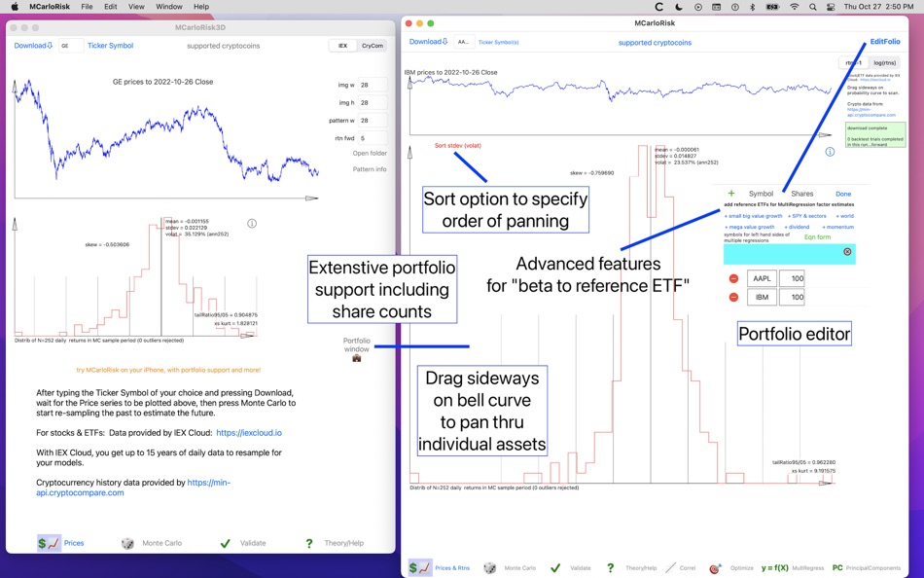The width and height of the screenshot is (924, 578).
Task: Remove the IBM row with red minus
Action: click(x=733, y=297)
